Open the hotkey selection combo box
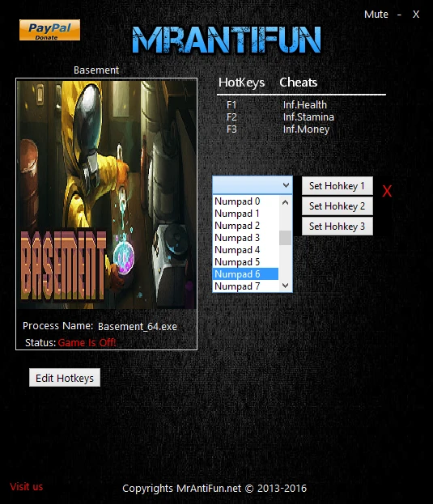This screenshot has width=433, height=504. 253,185
